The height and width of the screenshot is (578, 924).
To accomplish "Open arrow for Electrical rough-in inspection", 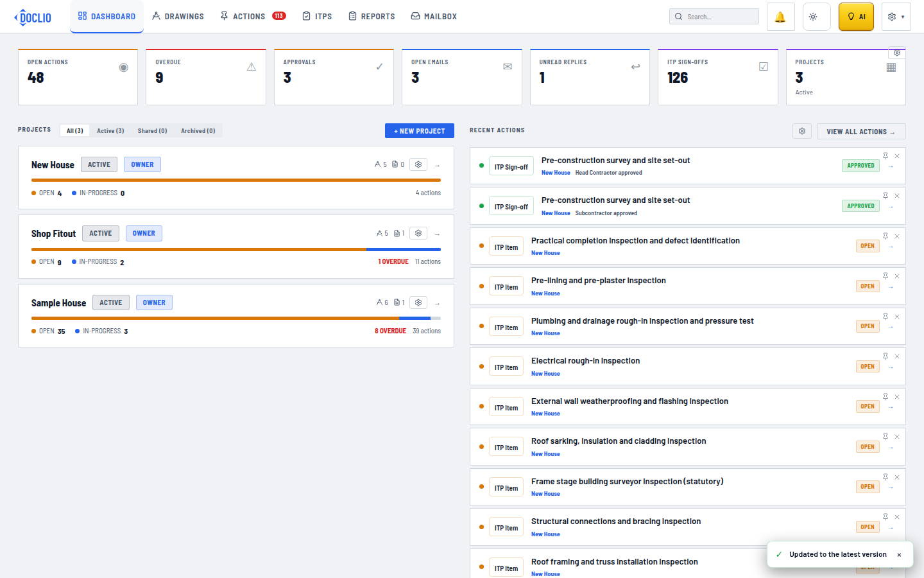I will [891, 367].
